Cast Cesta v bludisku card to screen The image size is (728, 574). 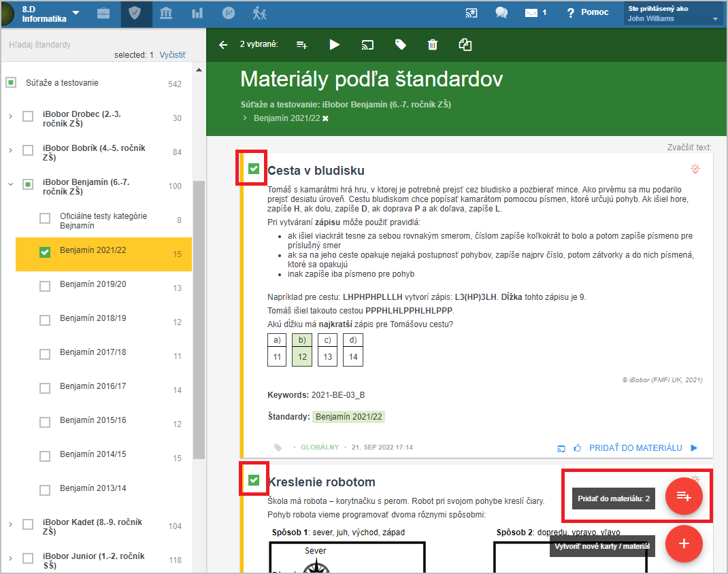tap(561, 448)
